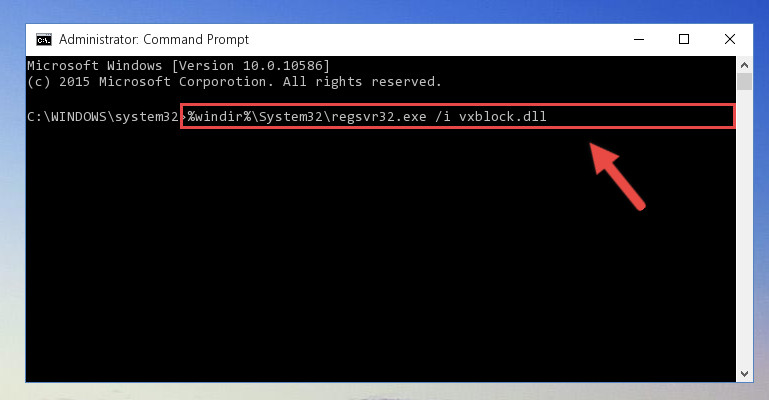Maximize the Command Prompt window
The width and height of the screenshot is (769, 400).
684,39
